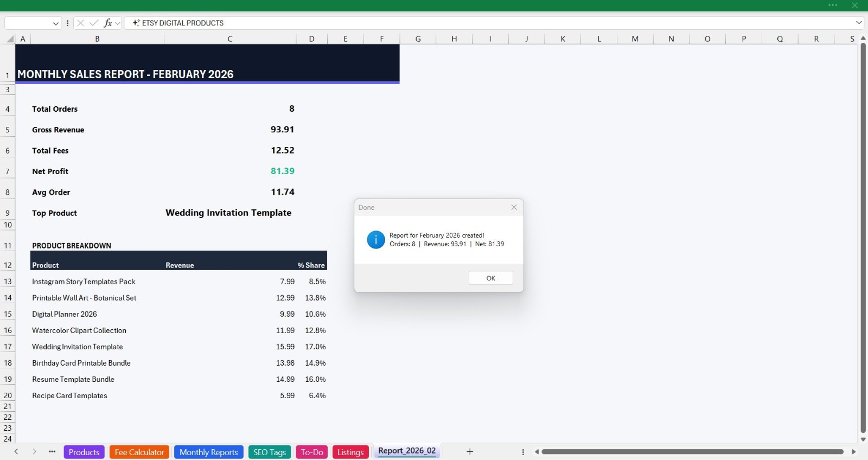The width and height of the screenshot is (868, 460).
Task: Click Digital Planner 2026 product cell
Action: [65, 314]
